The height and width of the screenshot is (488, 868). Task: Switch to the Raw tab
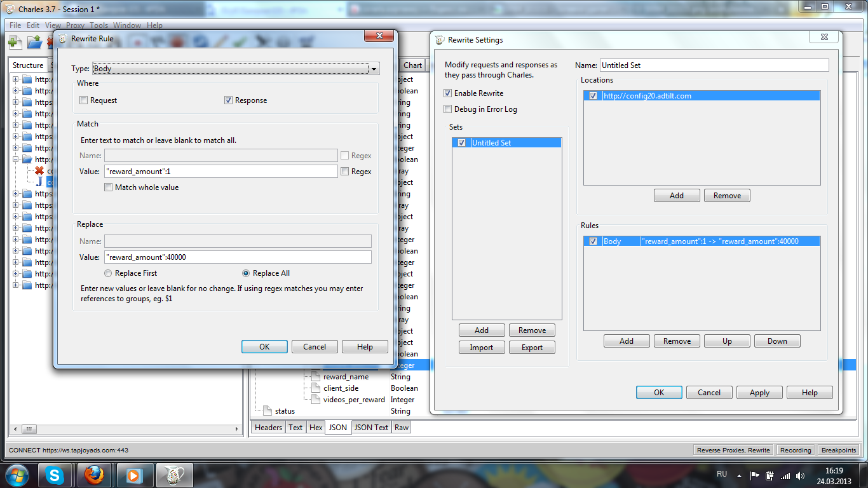click(402, 428)
